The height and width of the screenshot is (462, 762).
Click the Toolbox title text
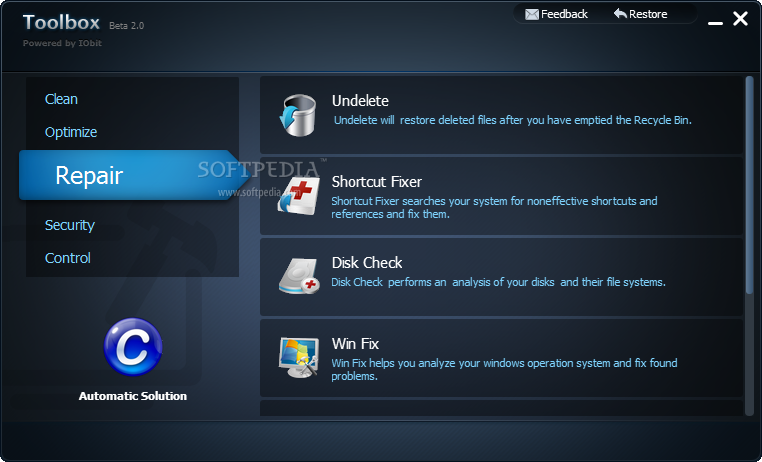click(61, 22)
